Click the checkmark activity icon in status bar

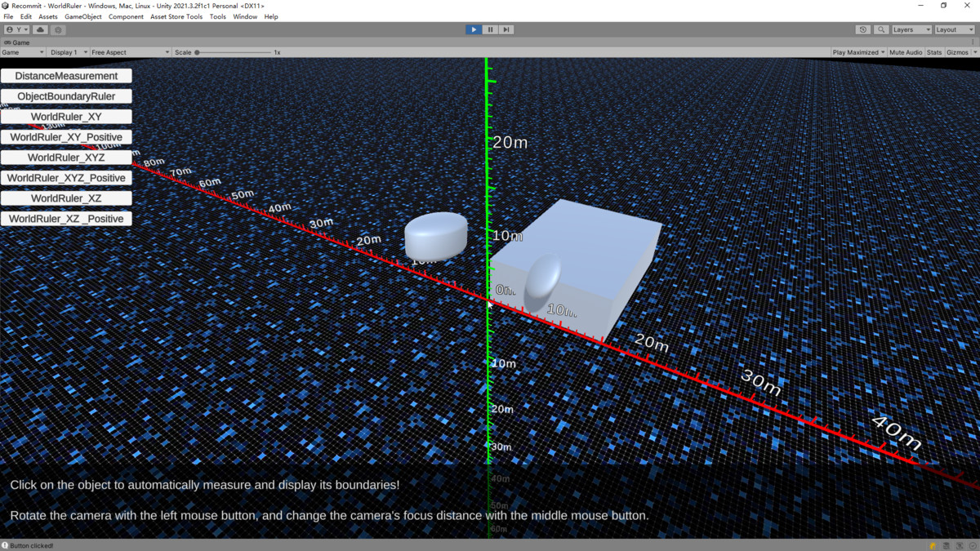point(973,545)
